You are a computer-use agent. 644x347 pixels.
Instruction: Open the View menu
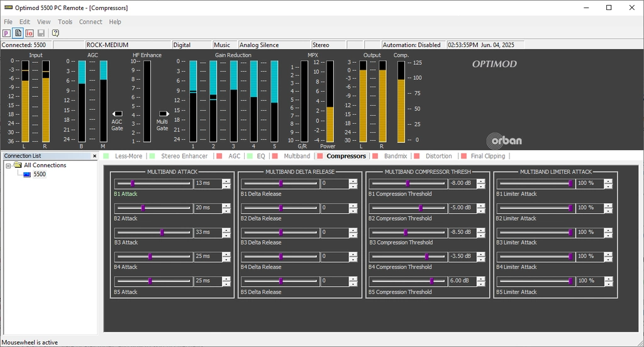pyautogui.click(x=43, y=22)
